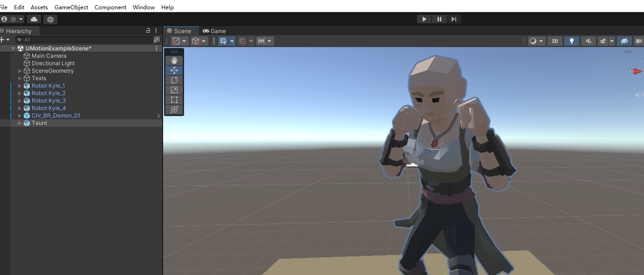Click the Pause button
This screenshot has width=644, height=275.
pyautogui.click(x=439, y=19)
